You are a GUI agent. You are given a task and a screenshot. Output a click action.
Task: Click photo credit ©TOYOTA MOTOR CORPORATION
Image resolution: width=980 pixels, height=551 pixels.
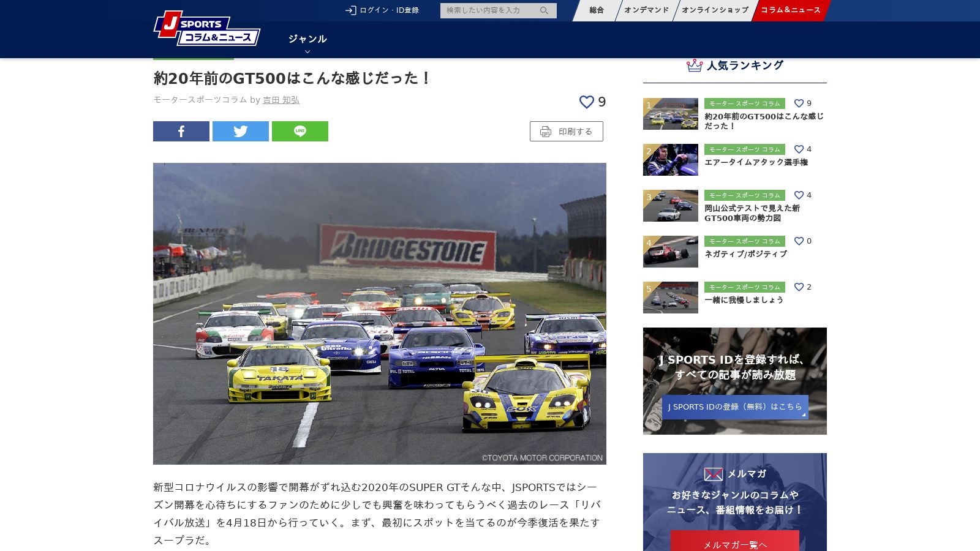click(542, 458)
